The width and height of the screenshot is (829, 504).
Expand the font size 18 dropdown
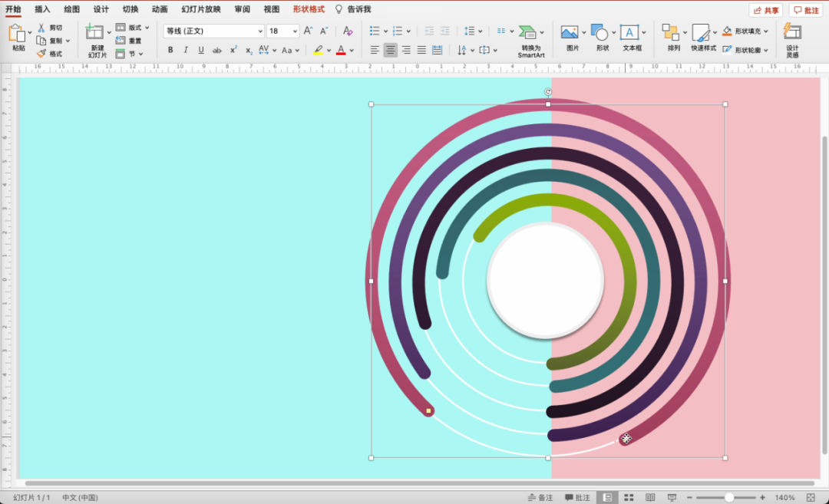293,31
